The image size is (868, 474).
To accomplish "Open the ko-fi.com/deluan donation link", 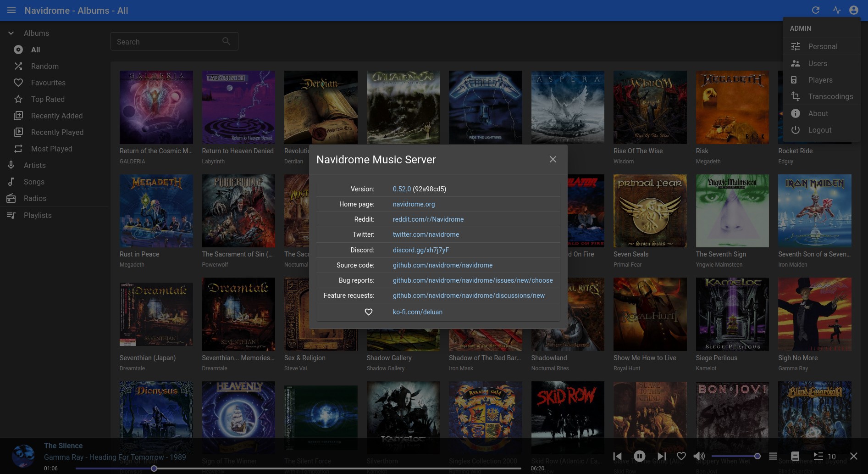I will coord(418,312).
